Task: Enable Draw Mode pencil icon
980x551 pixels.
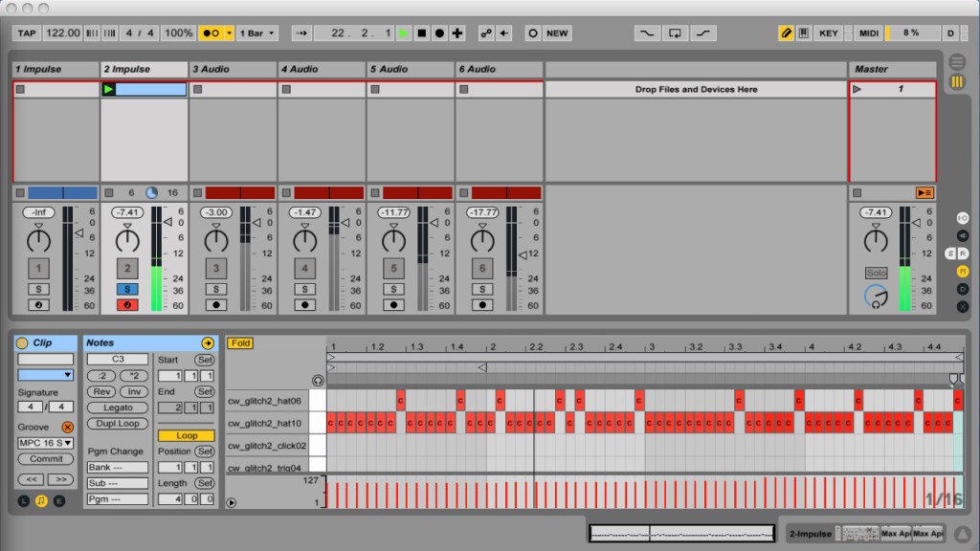Action: [786, 33]
